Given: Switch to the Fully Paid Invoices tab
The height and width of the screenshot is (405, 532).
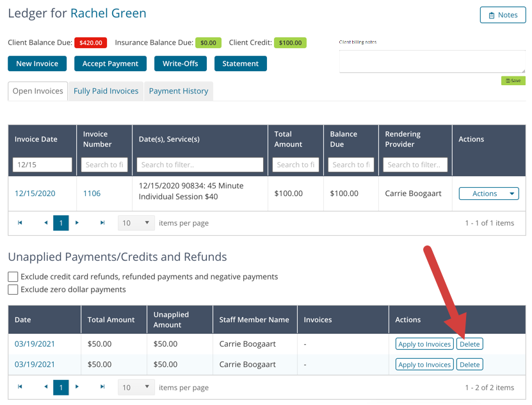Looking at the screenshot, I should click(x=105, y=90).
